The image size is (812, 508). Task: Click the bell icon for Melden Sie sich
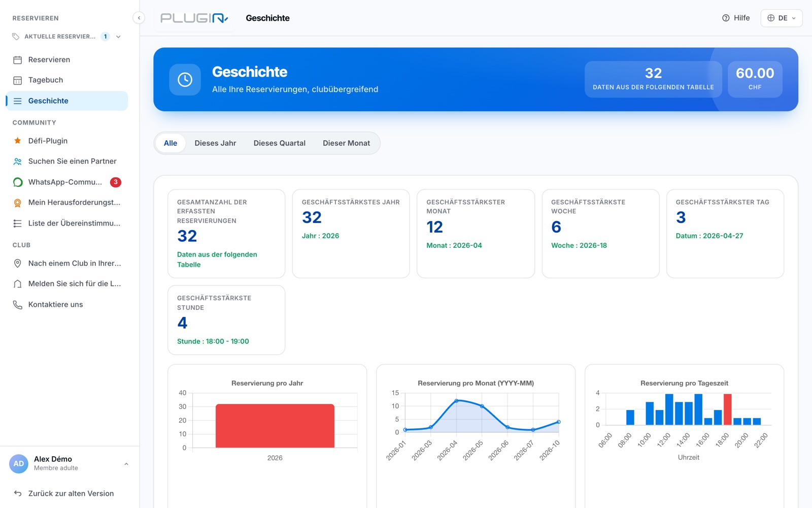coord(17,284)
